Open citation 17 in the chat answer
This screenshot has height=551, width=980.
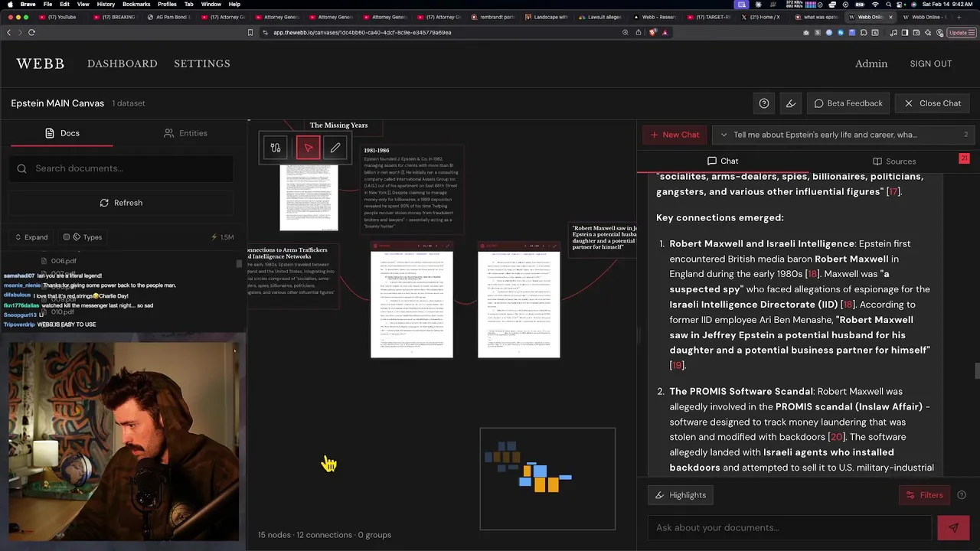point(893,191)
